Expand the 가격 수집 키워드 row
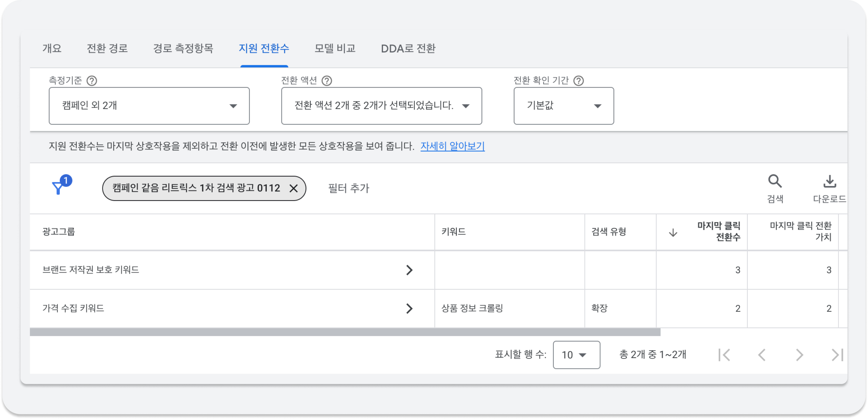The width and height of the screenshot is (868, 419). (410, 308)
